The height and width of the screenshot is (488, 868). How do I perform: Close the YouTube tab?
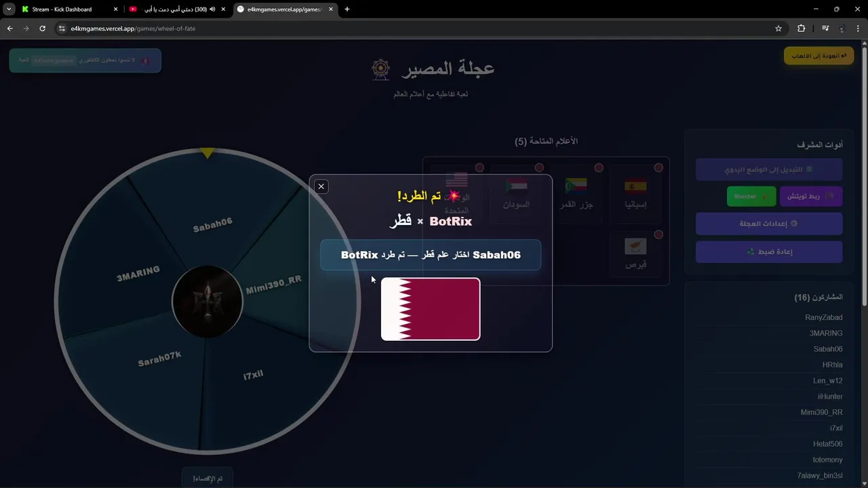tap(223, 9)
